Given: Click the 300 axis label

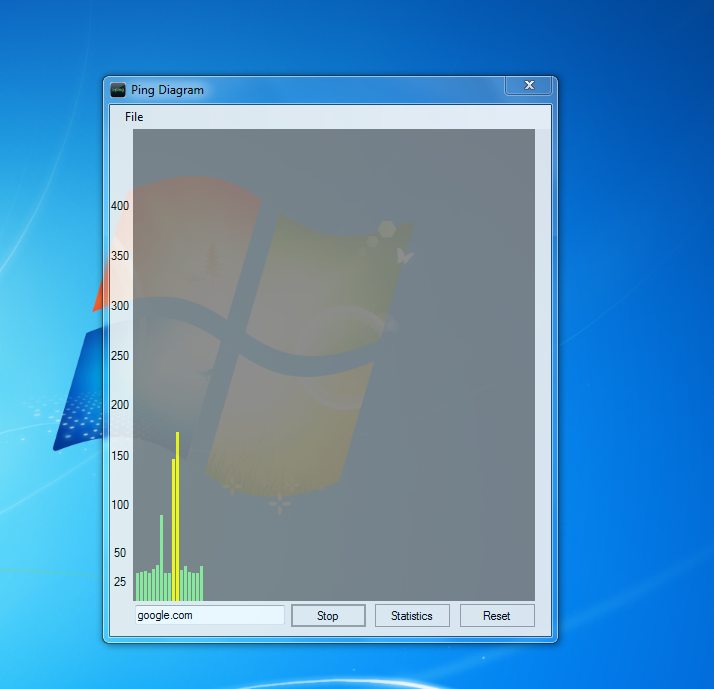Looking at the screenshot, I should pos(120,306).
